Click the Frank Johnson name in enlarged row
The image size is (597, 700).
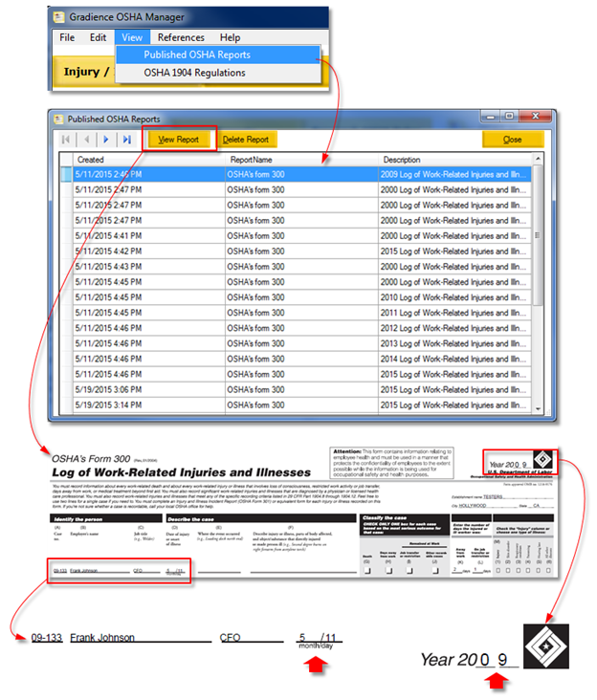tap(102, 638)
